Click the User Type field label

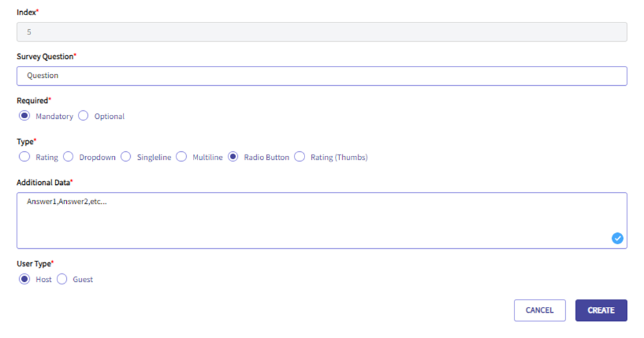point(34,263)
